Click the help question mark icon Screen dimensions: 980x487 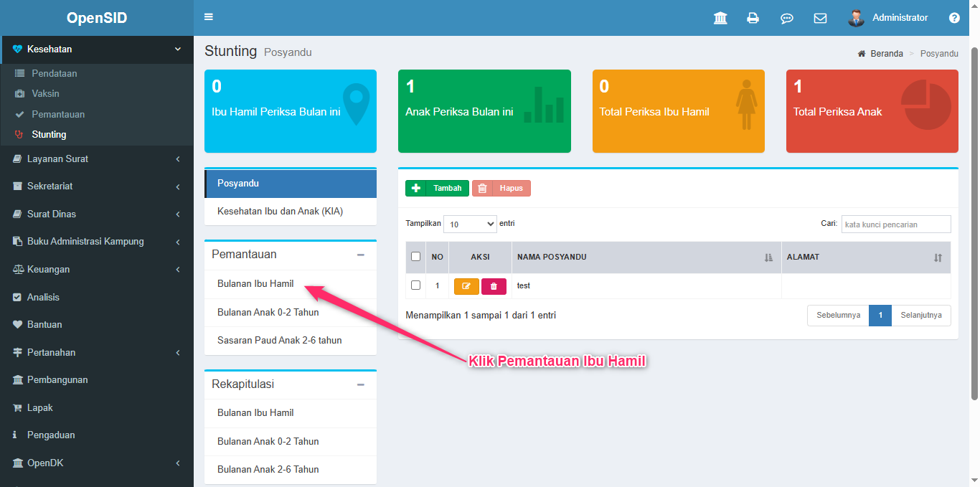coord(954,18)
